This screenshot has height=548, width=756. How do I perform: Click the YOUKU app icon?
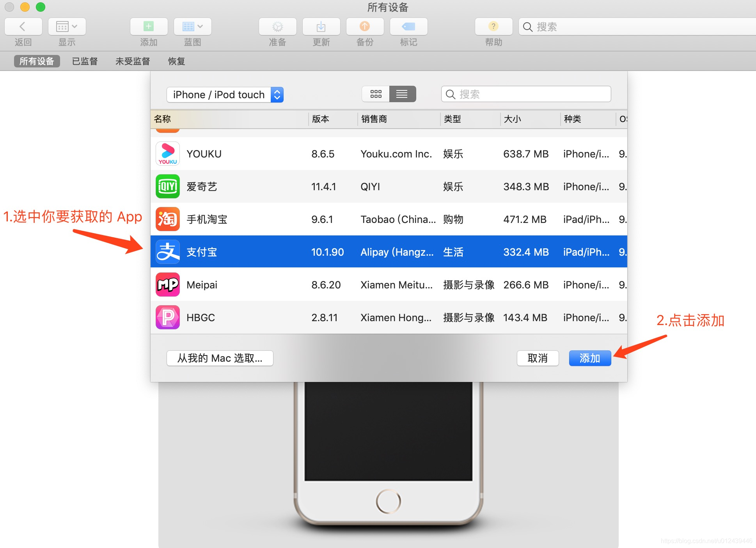tap(168, 154)
